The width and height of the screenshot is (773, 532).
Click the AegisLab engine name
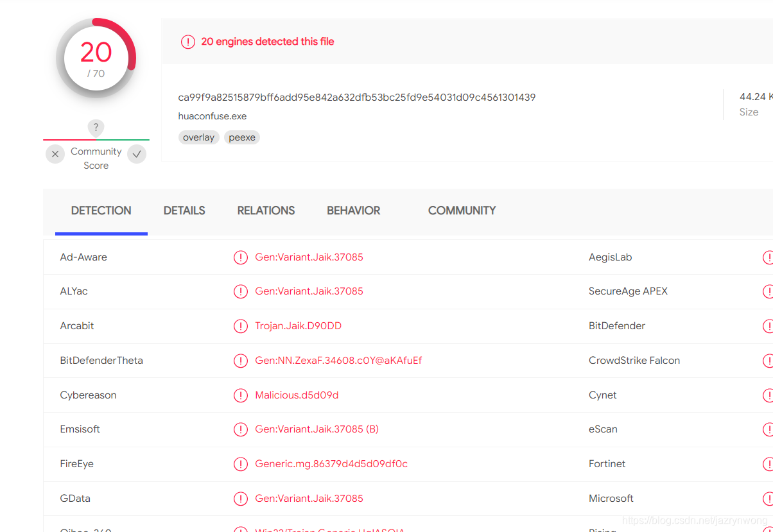coord(610,257)
